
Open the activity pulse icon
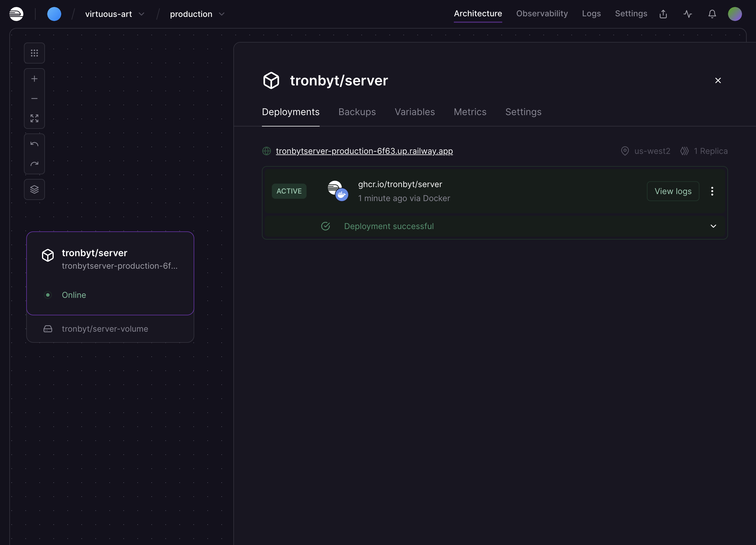688,14
